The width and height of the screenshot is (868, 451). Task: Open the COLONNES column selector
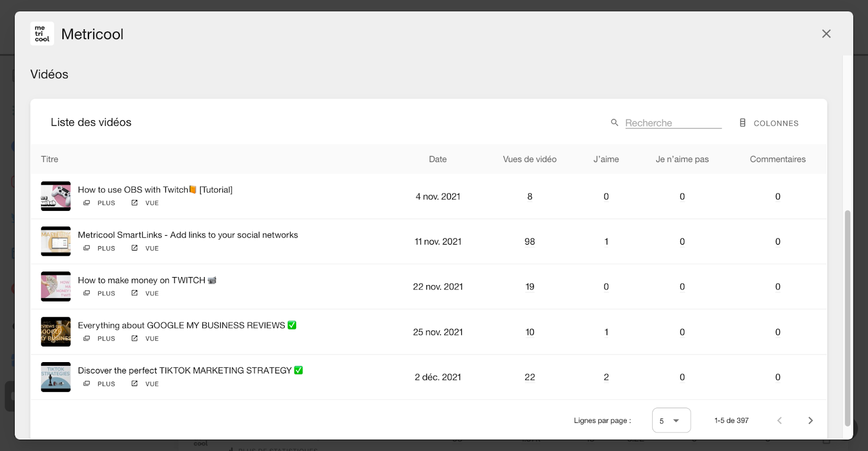pos(769,123)
